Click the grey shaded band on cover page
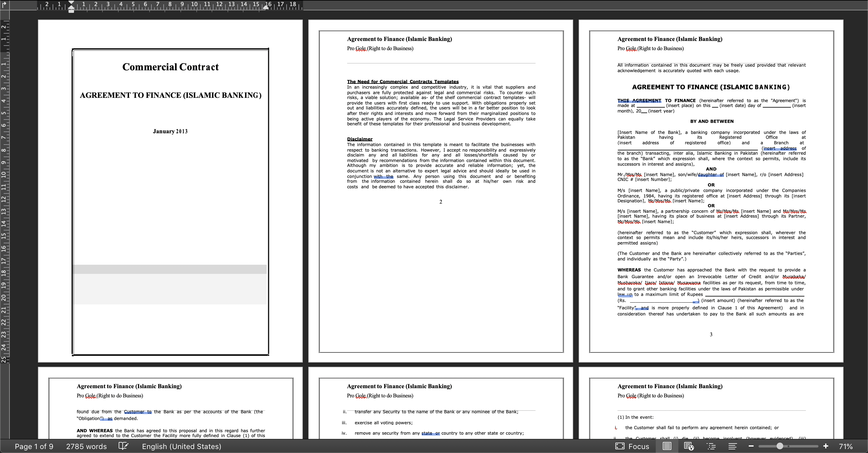 click(170, 269)
